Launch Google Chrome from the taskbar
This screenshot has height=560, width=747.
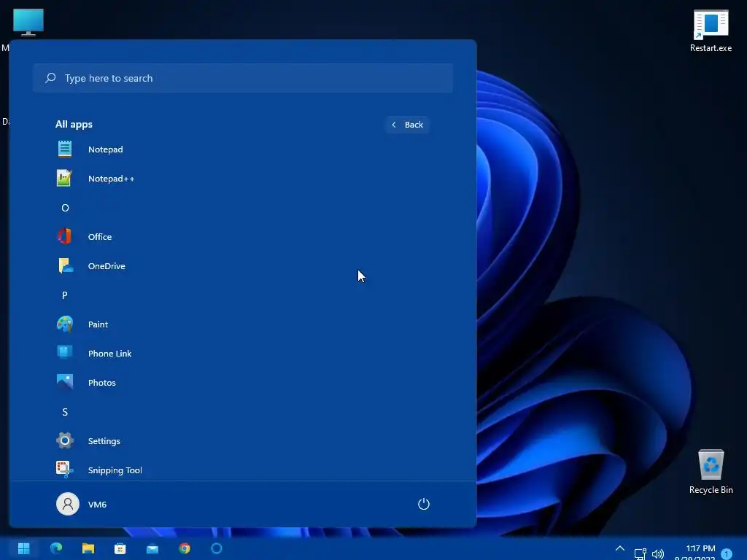pos(185,548)
